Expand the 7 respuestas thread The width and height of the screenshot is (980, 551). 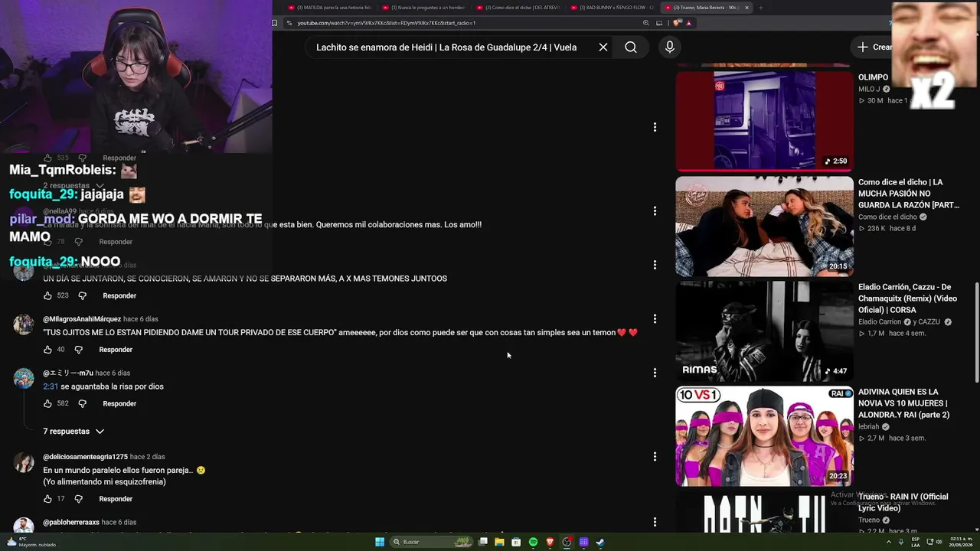(x=73, y=432)
